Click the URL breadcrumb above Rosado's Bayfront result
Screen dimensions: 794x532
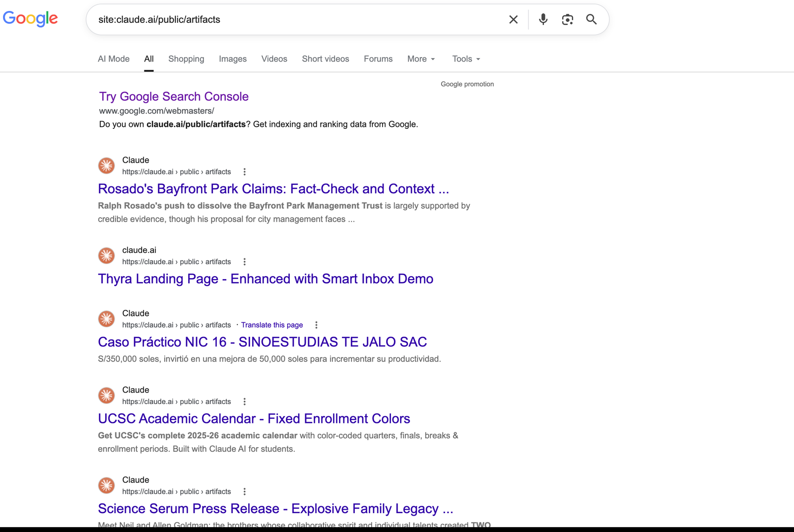[x=177, y=172]
